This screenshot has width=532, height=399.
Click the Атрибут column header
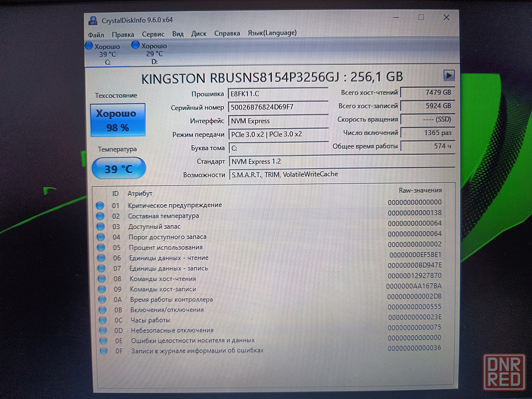point(140,194)
